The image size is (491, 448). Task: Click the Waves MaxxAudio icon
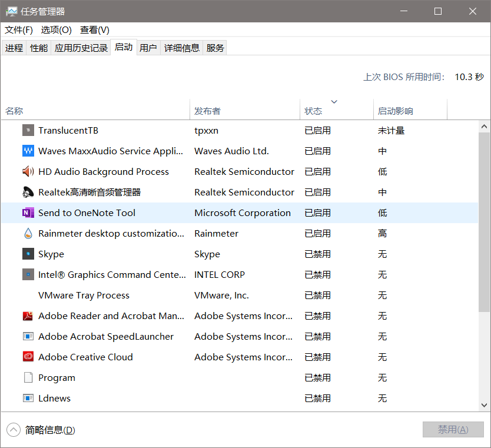click(28, 151)
